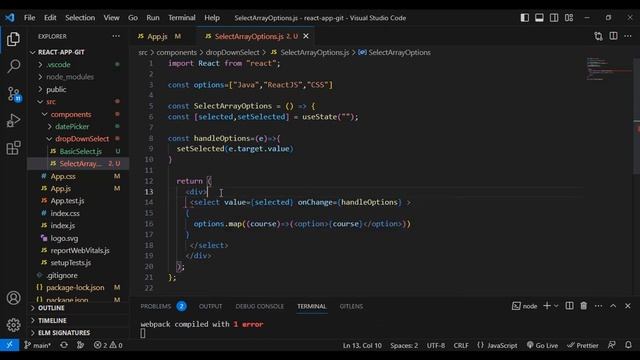
Task: Open editor more actions ellipsis
Action: 628,36
